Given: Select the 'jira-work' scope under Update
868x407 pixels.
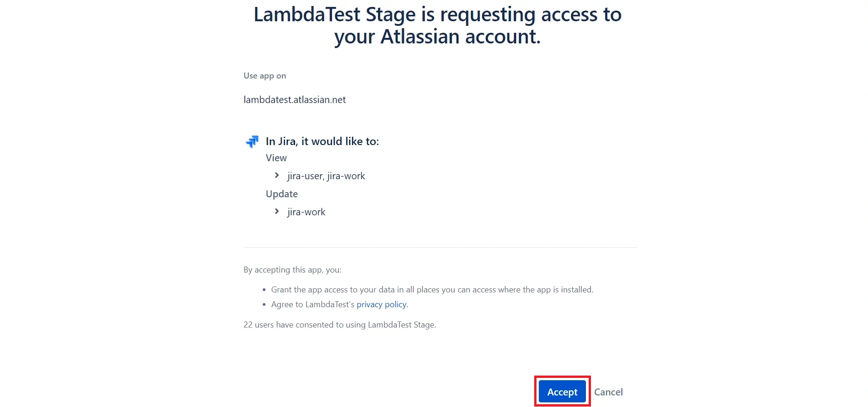Looking at the screenshot, I should pos(306,212).
